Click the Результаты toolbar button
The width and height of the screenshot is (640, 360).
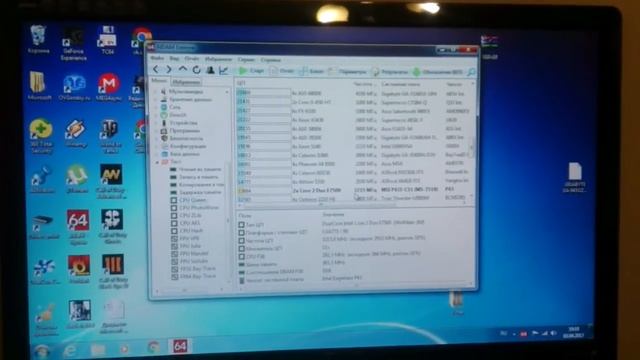click(x=390, y=72)
